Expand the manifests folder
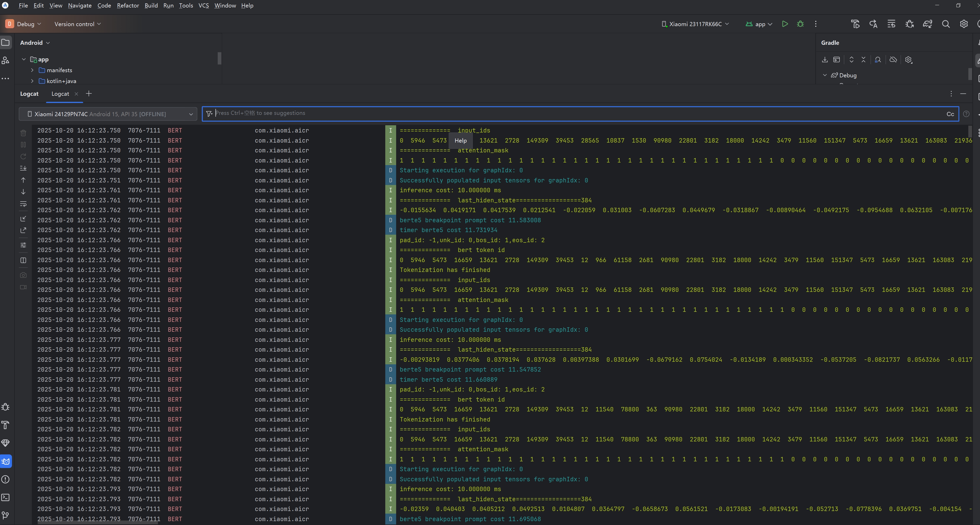980x525 pixels. point(32,70)
